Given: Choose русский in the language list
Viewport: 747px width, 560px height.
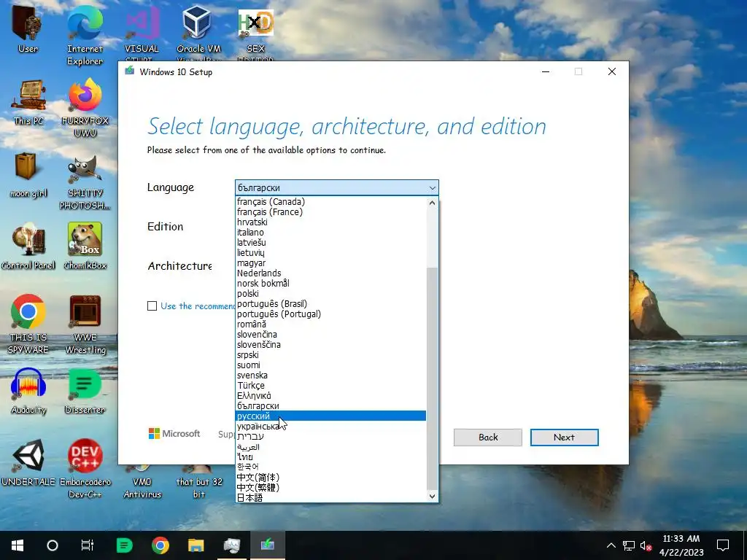Looking at the screenshot, I should click(330, 416).
